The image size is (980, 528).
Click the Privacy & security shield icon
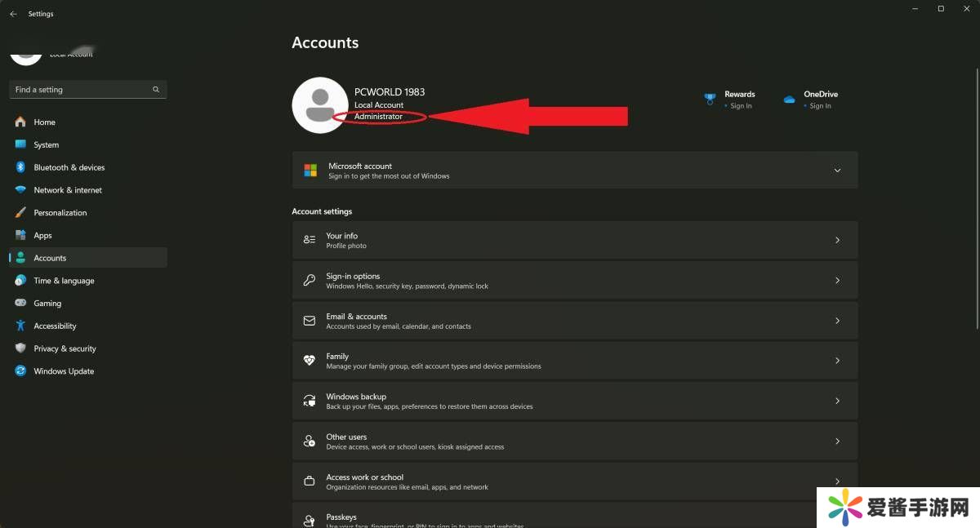click(20, 348)
